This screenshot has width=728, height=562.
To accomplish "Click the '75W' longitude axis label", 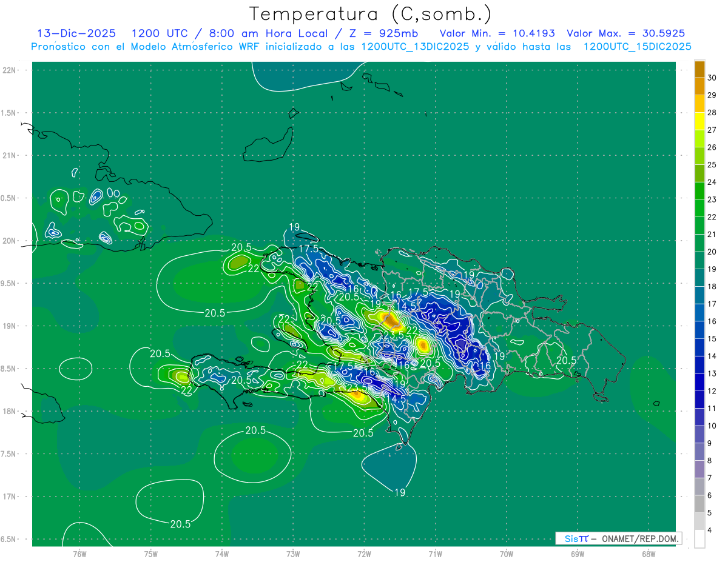I will [x=151, y=554].
